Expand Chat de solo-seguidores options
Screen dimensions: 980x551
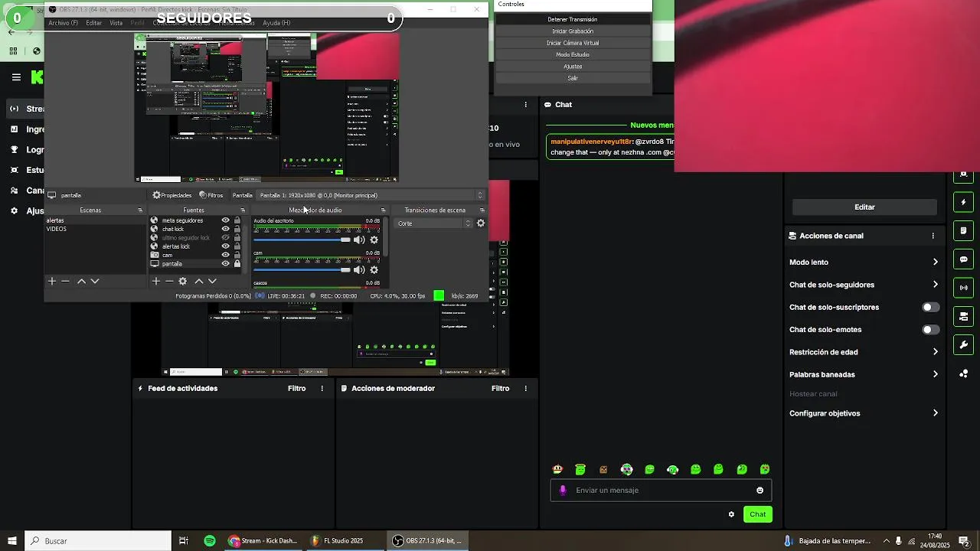point(864,285)
